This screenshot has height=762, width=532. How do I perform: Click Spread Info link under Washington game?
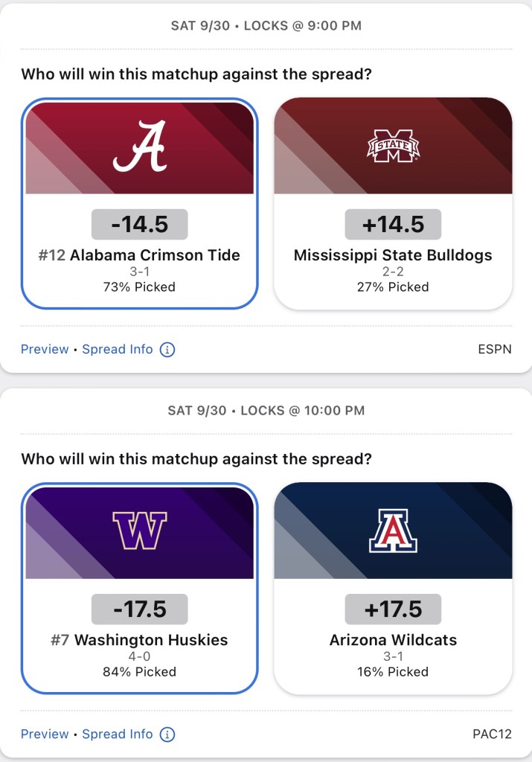(x=118, y=734)
